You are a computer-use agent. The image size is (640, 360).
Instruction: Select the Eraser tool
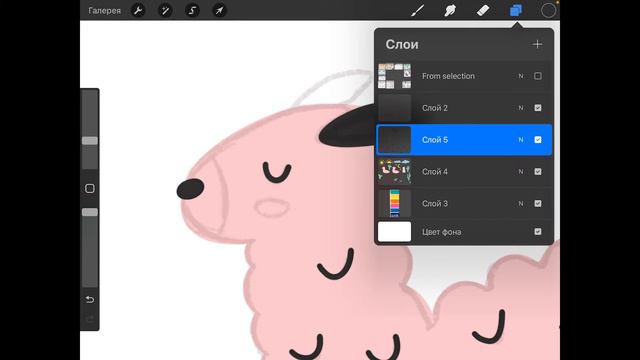coord(483,10)
